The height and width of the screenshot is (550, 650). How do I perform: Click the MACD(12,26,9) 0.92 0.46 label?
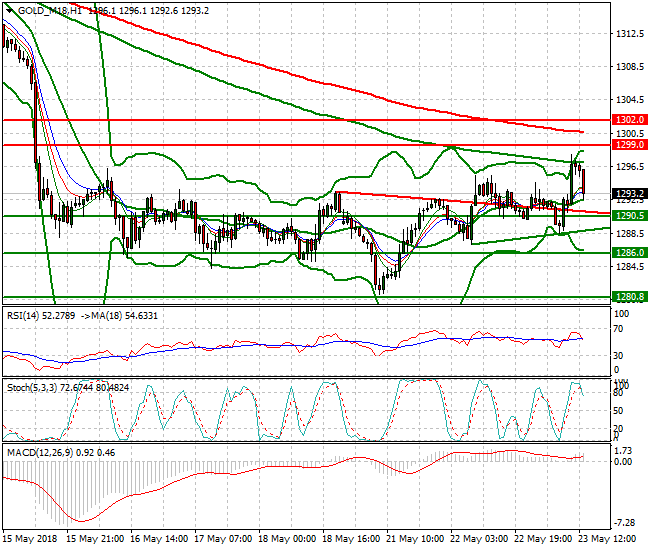[x=61, y=453]
